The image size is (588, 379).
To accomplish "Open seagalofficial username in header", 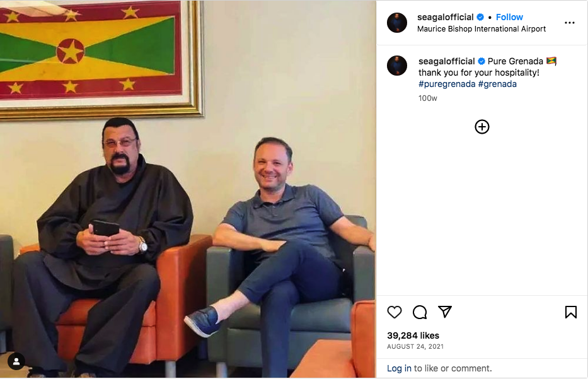I will (x=445, y=17).
